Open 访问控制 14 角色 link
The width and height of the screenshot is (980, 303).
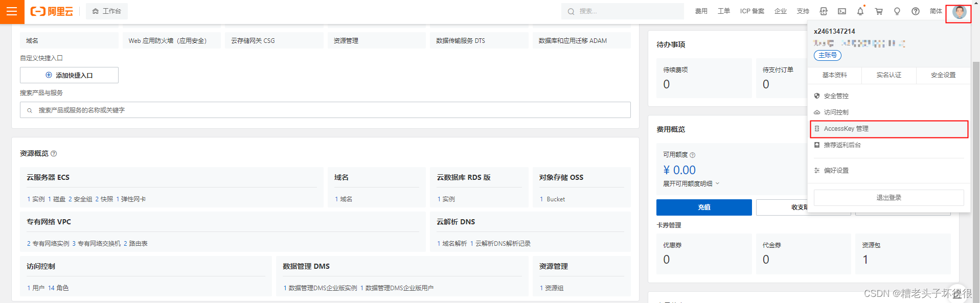(58, 288)
